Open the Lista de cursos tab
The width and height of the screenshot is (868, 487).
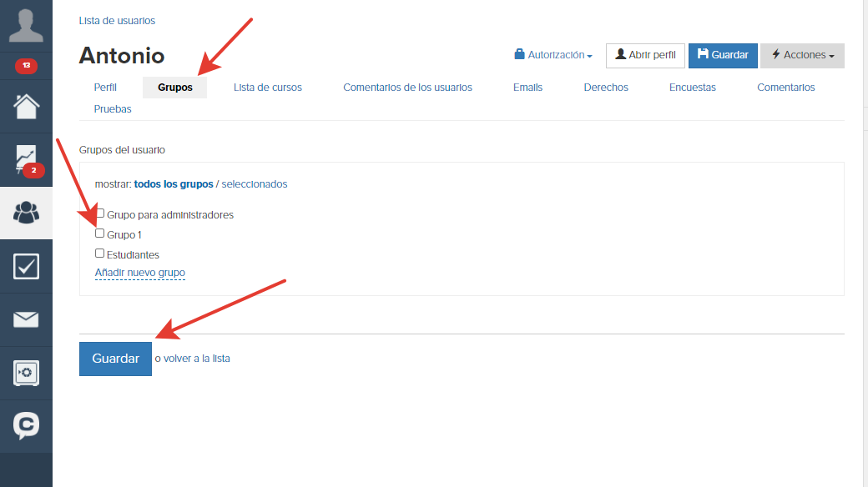[267, 88]
